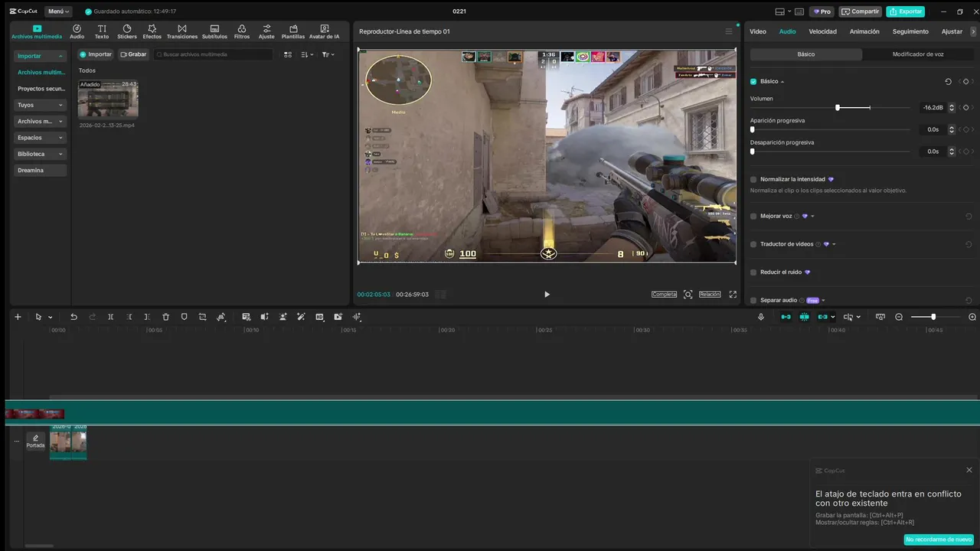Add a keyframe for Volumen
This screenshot has width=980, height=551.
pos(965,108)
